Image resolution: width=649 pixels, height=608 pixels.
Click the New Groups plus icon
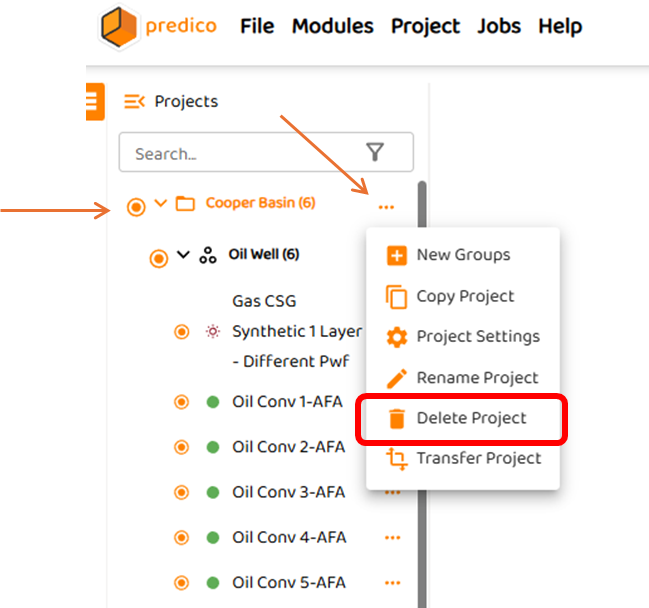click(x=397, y=255)
